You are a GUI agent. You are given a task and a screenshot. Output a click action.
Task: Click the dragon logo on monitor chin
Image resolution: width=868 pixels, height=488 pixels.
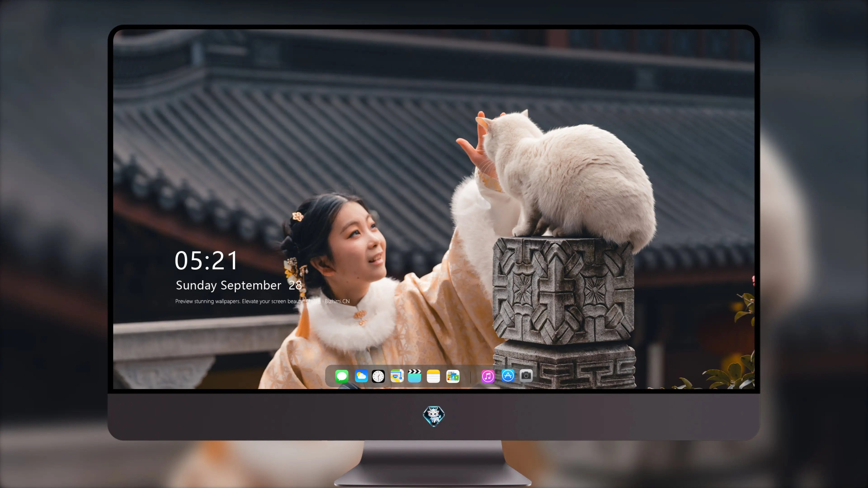[434, 416]
